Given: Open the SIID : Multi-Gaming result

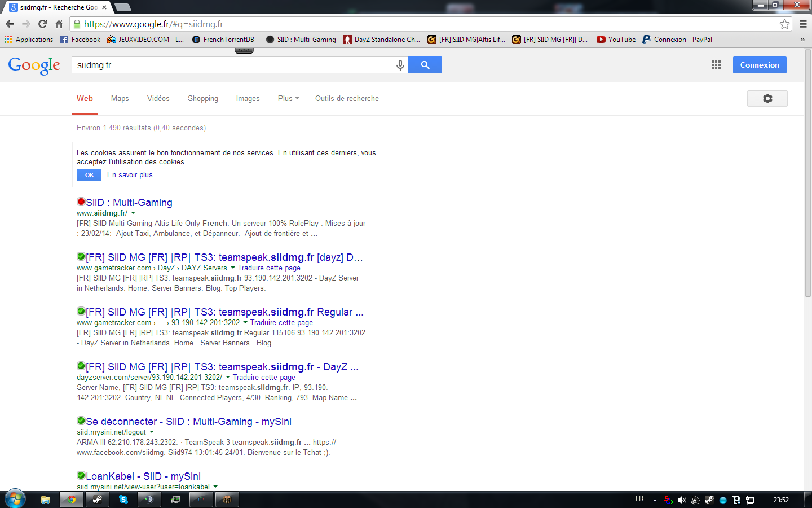Looking at the screenshot, I should [x=129, y=203].
